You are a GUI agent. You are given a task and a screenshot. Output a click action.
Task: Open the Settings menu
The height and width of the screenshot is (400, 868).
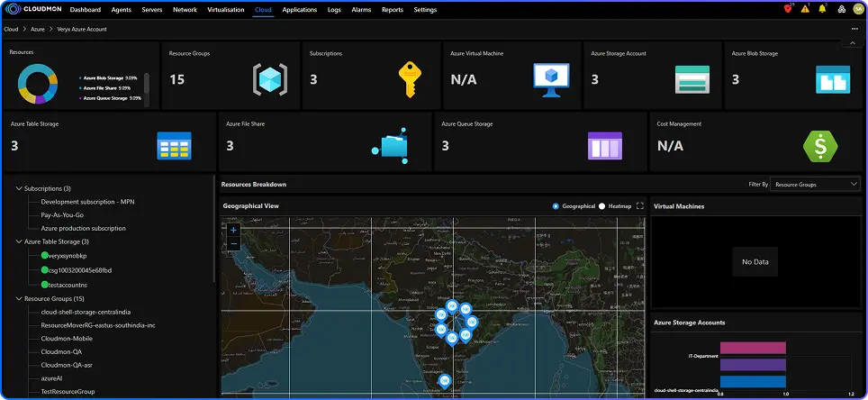pyautogui.click(x=425, y=9)
